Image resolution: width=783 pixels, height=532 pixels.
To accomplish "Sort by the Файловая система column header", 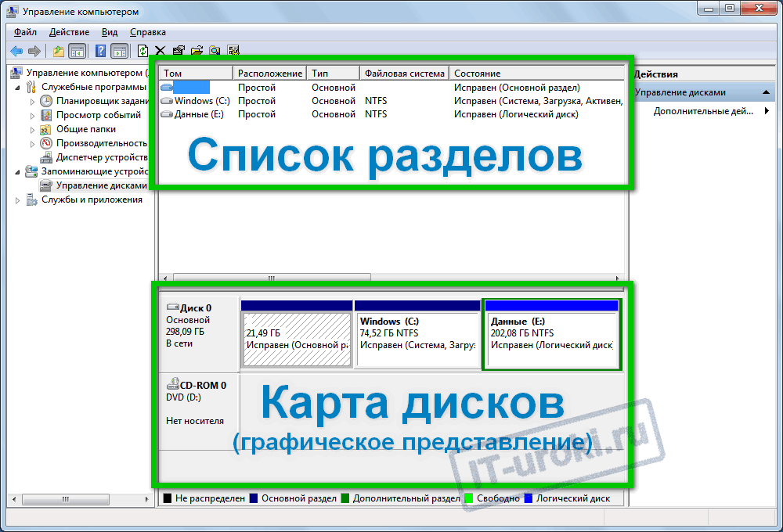I will point(404,74).
